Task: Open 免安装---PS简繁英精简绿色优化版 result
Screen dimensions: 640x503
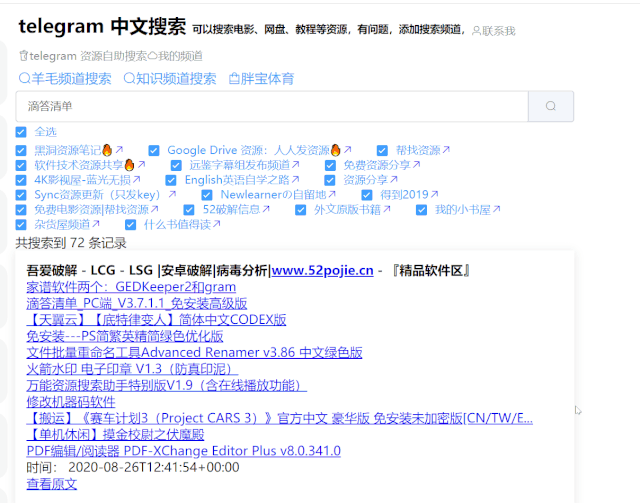Action: 125,336
